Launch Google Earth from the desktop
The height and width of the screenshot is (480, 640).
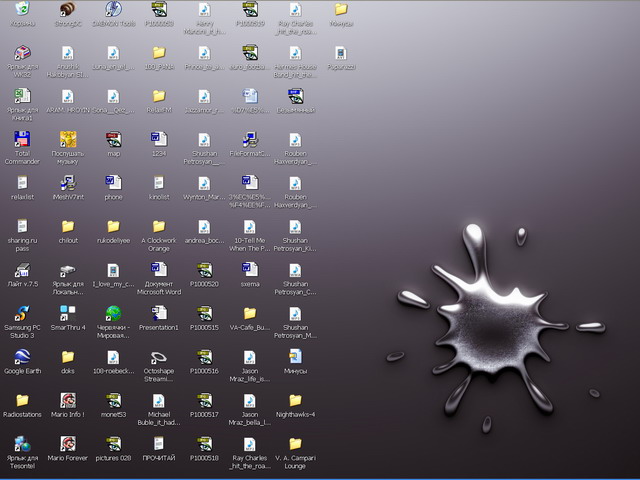click(22, 357)
